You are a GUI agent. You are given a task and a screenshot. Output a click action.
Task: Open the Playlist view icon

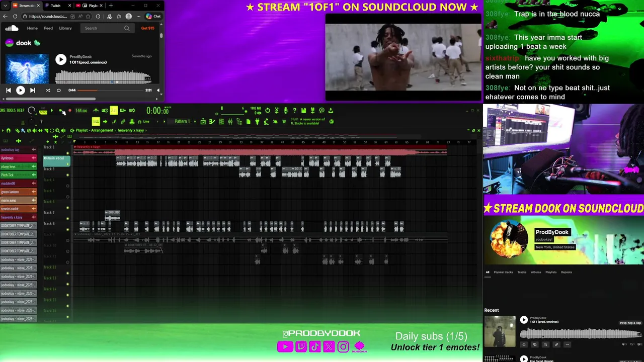point(203,121)
